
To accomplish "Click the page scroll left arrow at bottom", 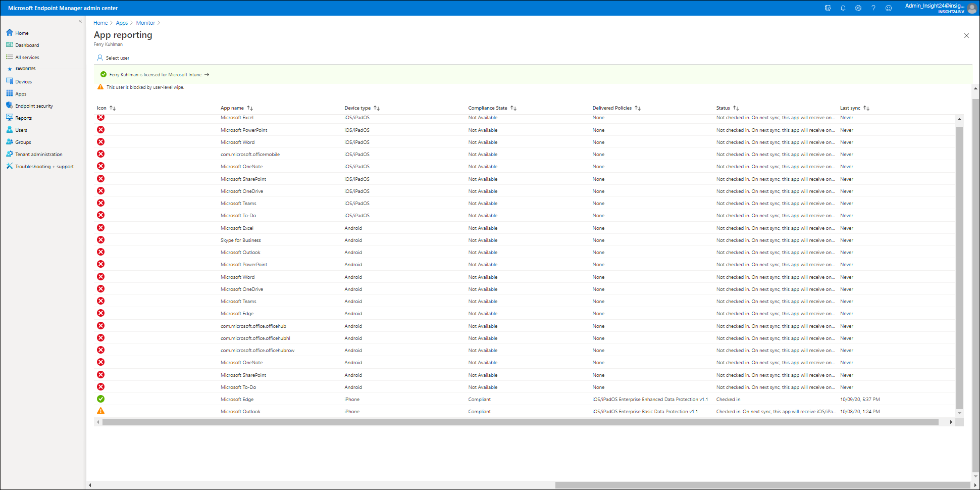I will (x=90, y=485).
